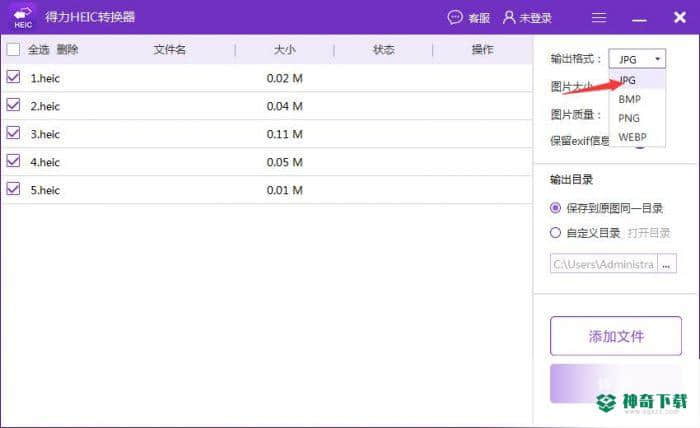Select the 1.heic file name
This screenshot has height=428, width=700.
[x=45, y=79]
